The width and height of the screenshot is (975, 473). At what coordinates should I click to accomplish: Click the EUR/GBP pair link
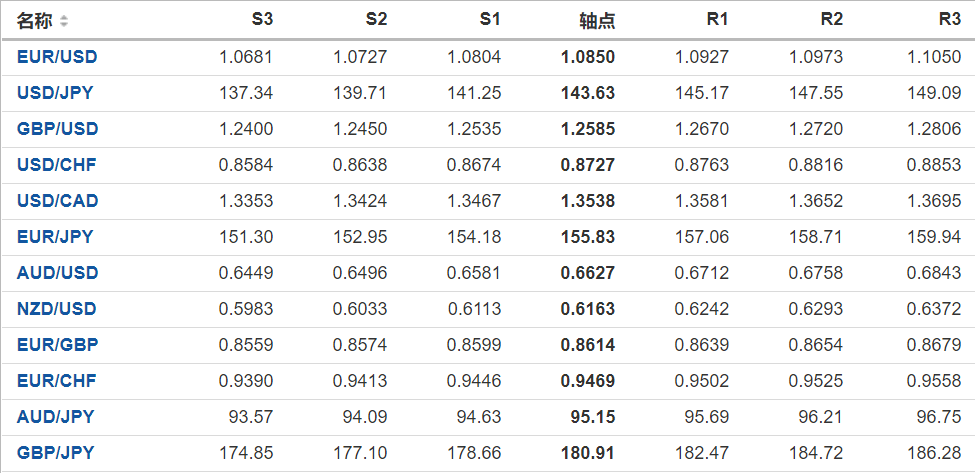point(57,345)
